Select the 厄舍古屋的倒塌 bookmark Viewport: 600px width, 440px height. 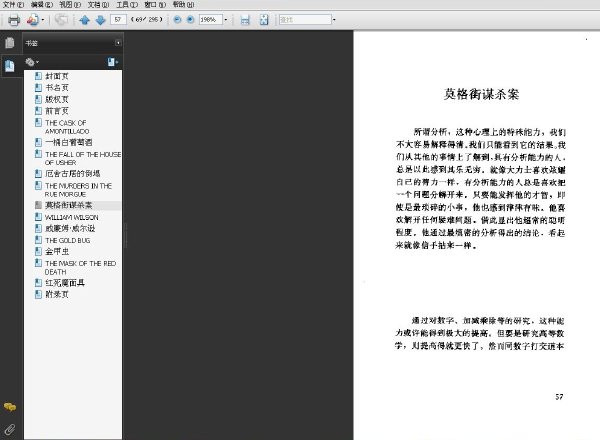pos(72,174)
